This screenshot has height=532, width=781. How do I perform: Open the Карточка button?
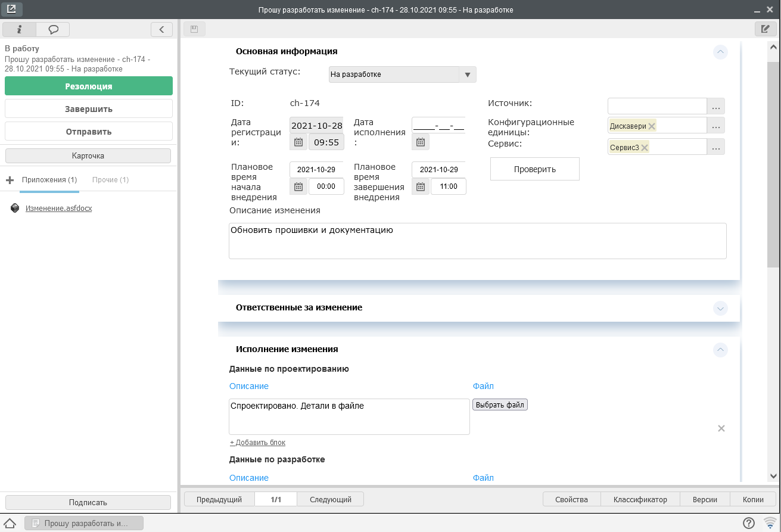(x=88, y=155)
